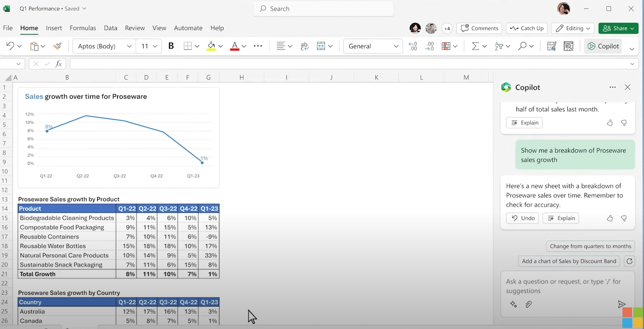Open the Undo history dropdown arrow
Viewport: 644px width, 329px height.
point(20,46)
